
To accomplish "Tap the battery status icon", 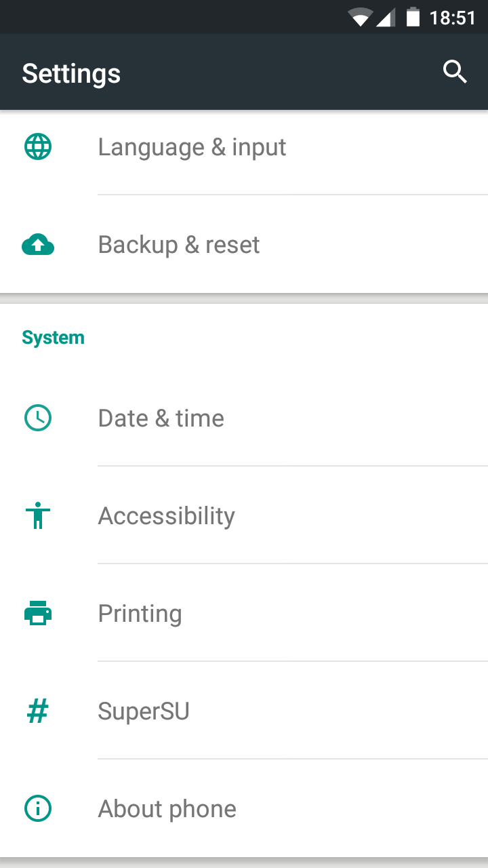I will pyautogui.click(x=413, y=17).
